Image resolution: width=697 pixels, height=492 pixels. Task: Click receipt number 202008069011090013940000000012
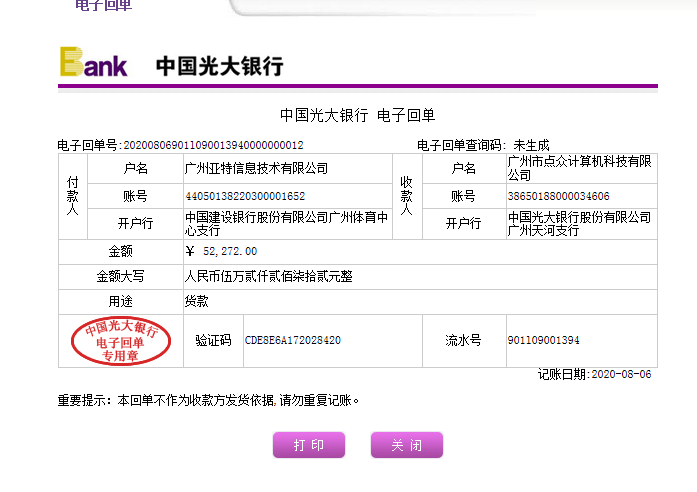pos(213,145)
